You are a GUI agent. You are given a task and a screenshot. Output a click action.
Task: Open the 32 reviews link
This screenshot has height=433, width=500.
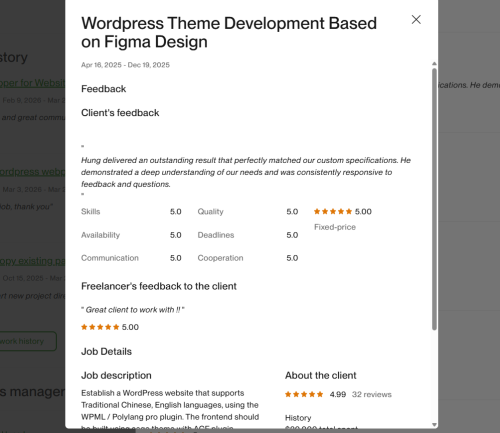372,394
